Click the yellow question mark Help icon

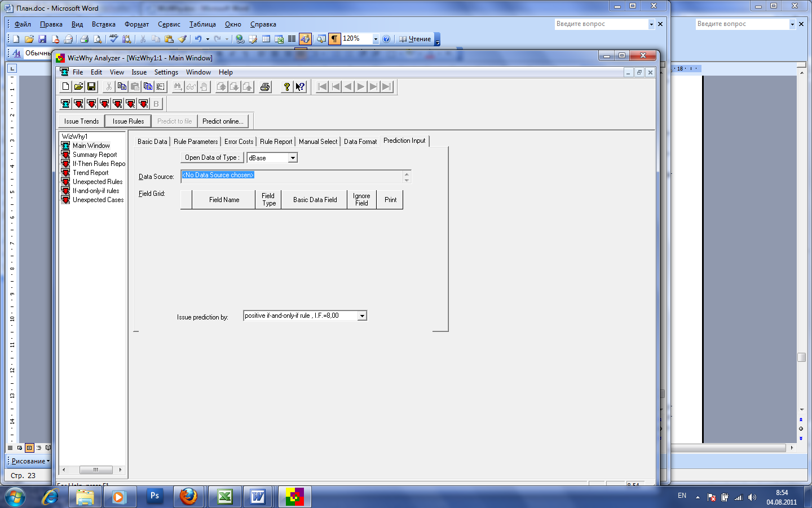[x=287, y=86]
